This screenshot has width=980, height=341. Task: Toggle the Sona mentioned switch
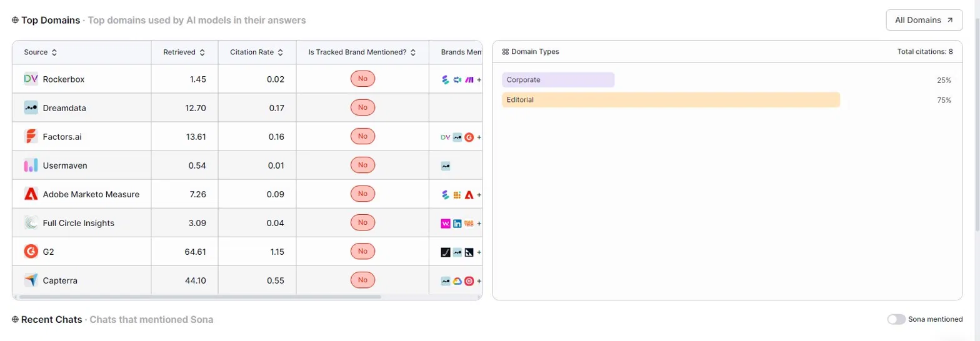896,319
